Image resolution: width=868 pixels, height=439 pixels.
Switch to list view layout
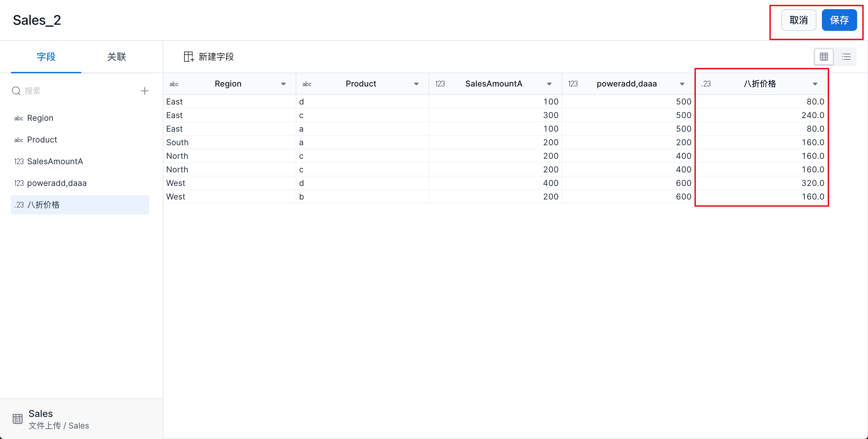coord(846,57)
